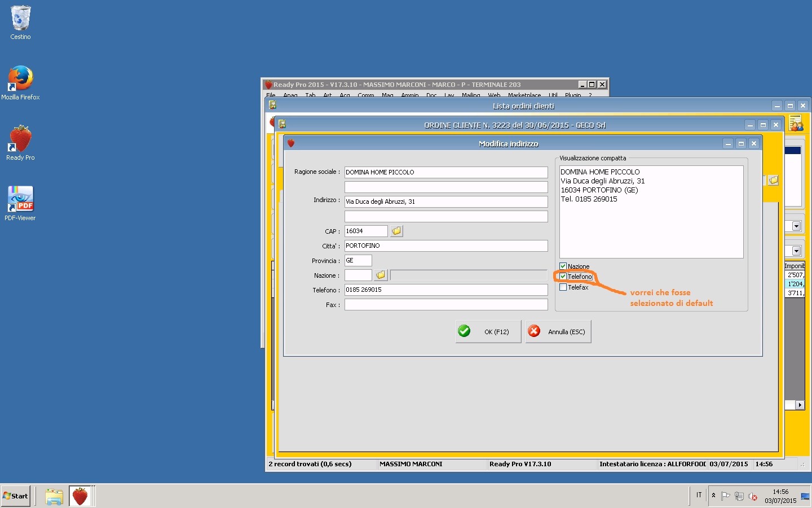Minimize the Lista ordini clienti window
The width and height of the screenshot is (812, 508).
pos(778,106)
